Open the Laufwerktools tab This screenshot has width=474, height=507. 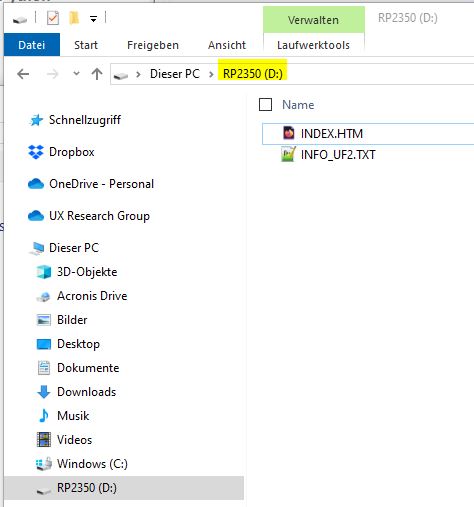pyautogui.click(x=313, y=45)
